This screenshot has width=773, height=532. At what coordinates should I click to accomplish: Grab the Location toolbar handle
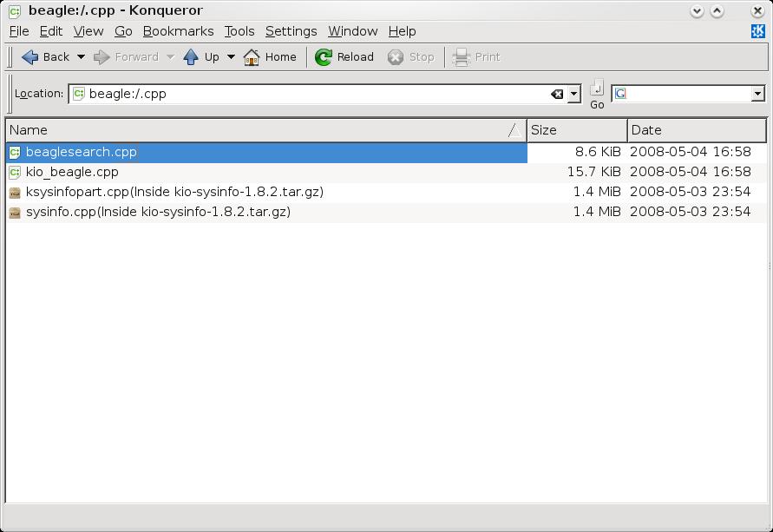10,94
